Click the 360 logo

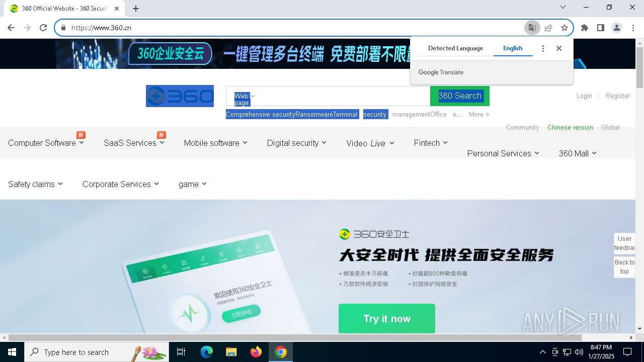[x=180, y=96]
